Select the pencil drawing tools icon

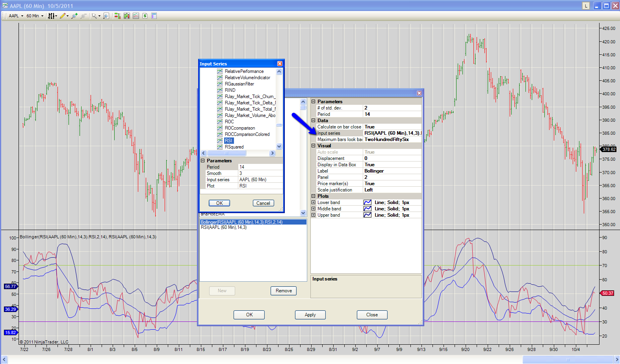point(64,16)
